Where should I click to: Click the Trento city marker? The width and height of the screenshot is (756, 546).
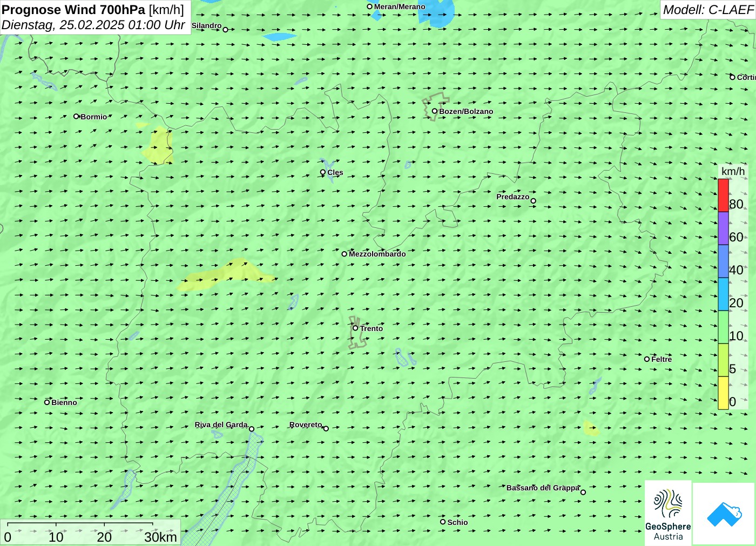pyautogui.click(x=355, y=328)
